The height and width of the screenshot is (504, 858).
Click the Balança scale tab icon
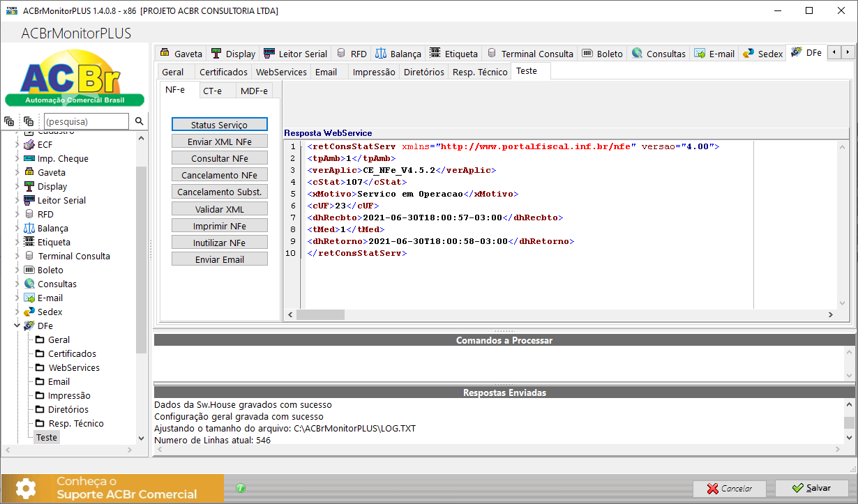tap(381, 53)
